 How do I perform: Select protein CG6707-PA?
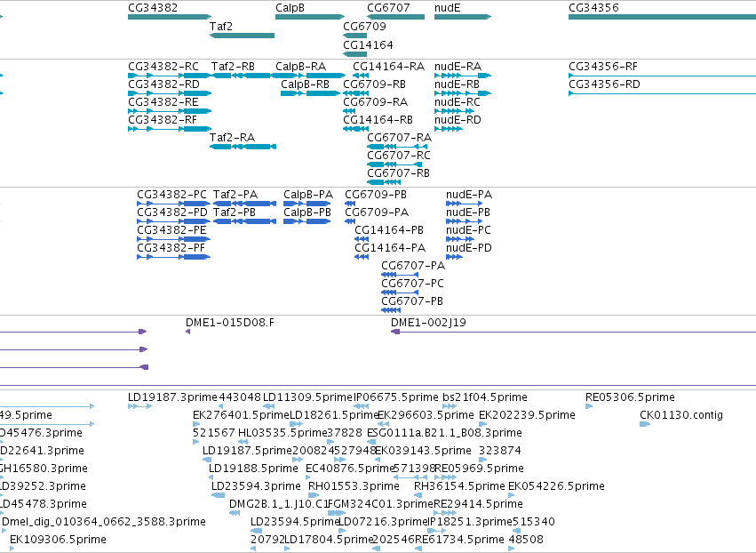413,266
